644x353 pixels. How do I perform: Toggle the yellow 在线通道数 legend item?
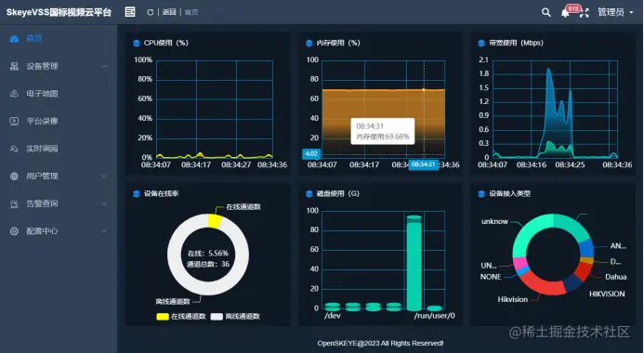(181, 317)
